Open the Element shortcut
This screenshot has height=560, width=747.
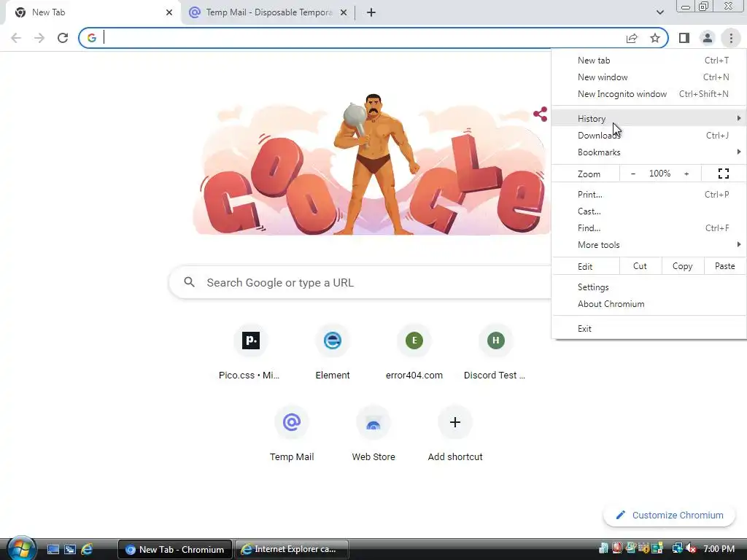[333, 354]
